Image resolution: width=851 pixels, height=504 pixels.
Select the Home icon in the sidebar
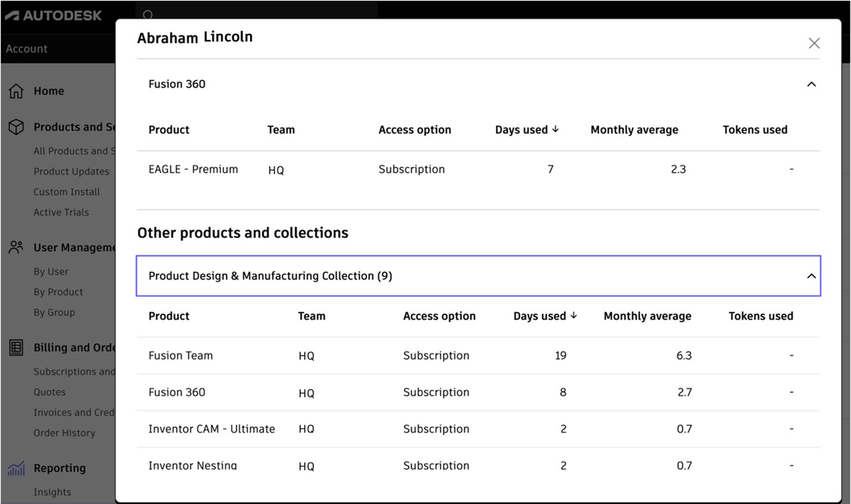(x=15, y=90)
